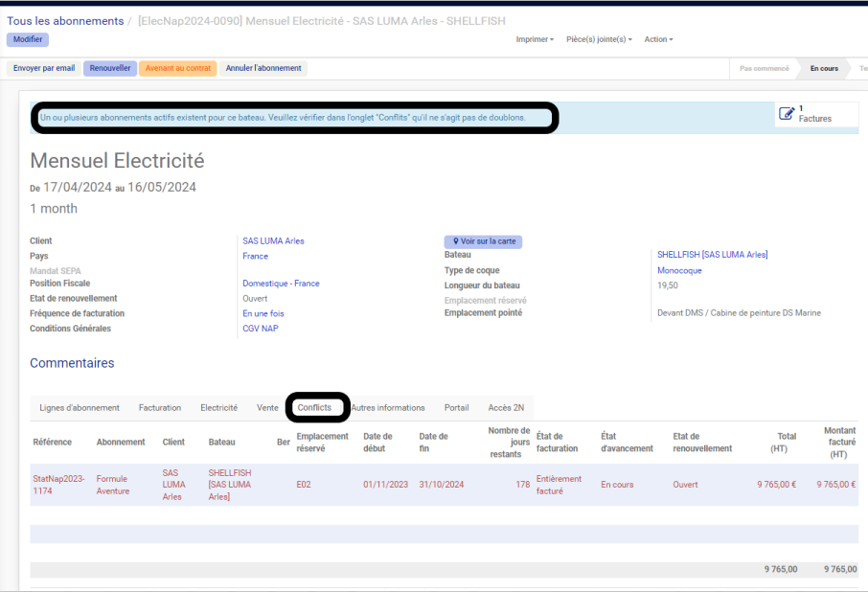Sort by Date de fin column header
868x592 pixels.
point(433,442)
